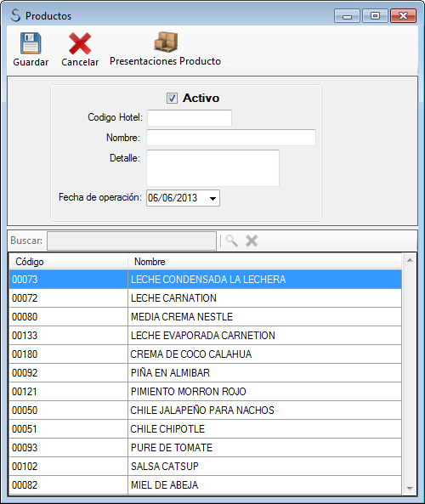Toggle the Activo checkbox
The image size is (425, 504).
pos(172,98)
